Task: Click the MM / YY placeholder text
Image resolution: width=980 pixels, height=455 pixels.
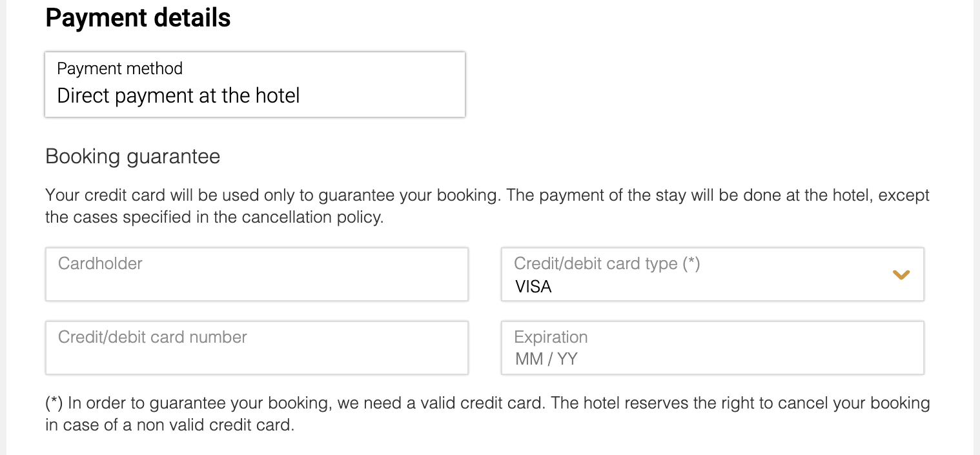Action: (x=546, y=359)
